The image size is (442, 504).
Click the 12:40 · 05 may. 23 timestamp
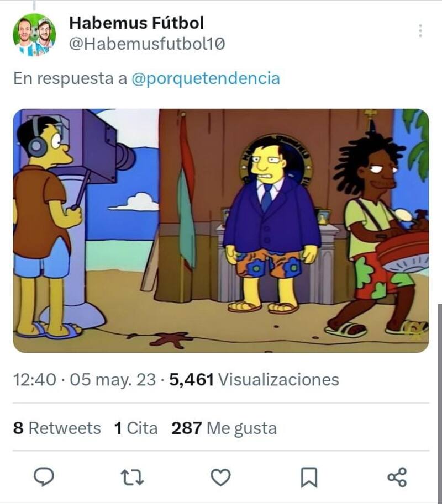[x=85, y=380]
